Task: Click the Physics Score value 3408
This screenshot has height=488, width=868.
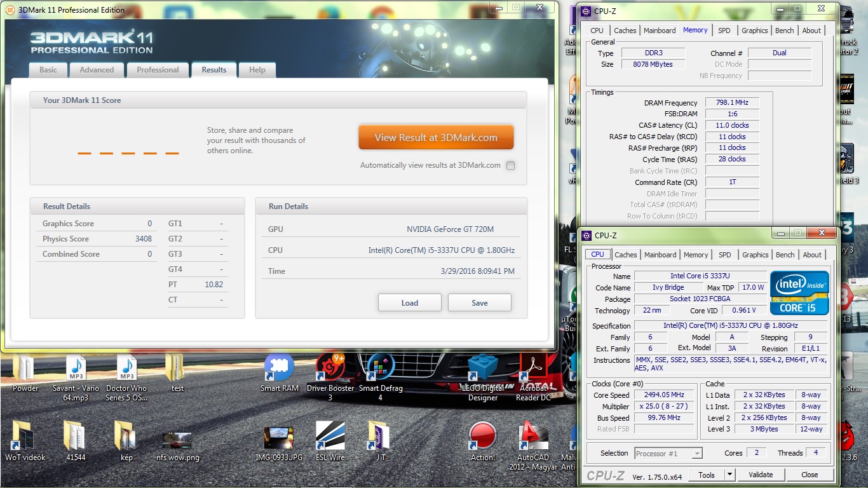Action: coord(144,239)
